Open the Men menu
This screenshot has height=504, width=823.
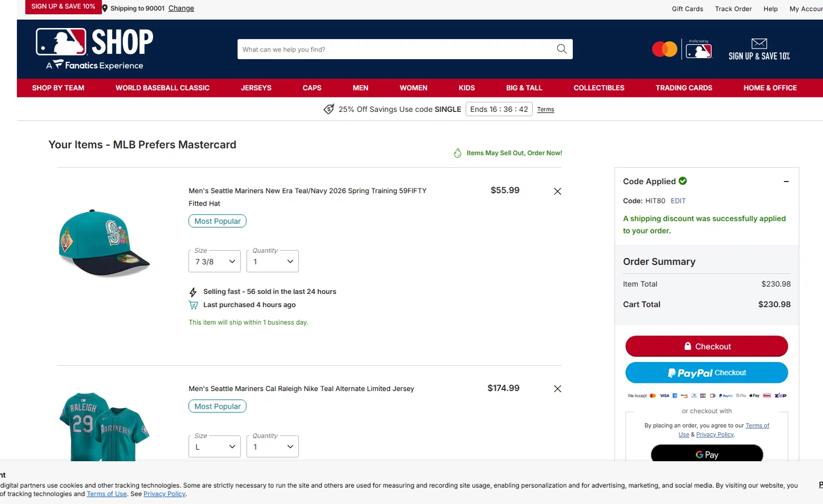pyautogui.click(x=360, y=88)
